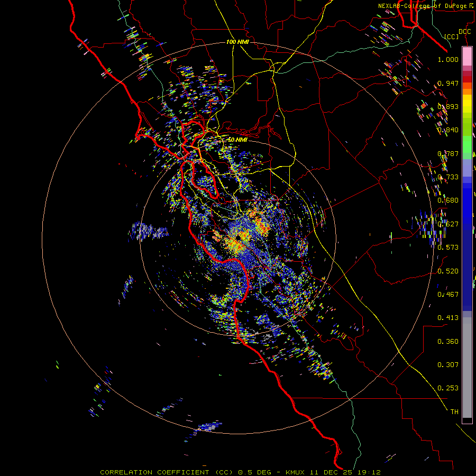Click the 11 DEC 25 date text
Screen dimensions: 476x476
click(330, 472)
